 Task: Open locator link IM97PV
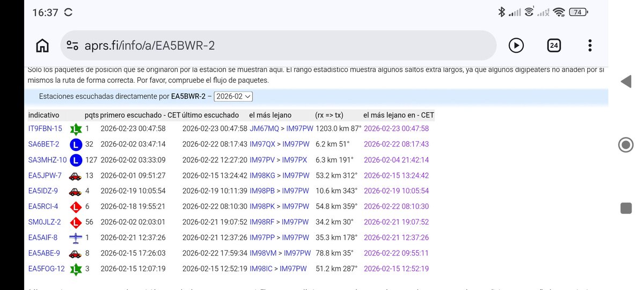click(x=262, y=160)
